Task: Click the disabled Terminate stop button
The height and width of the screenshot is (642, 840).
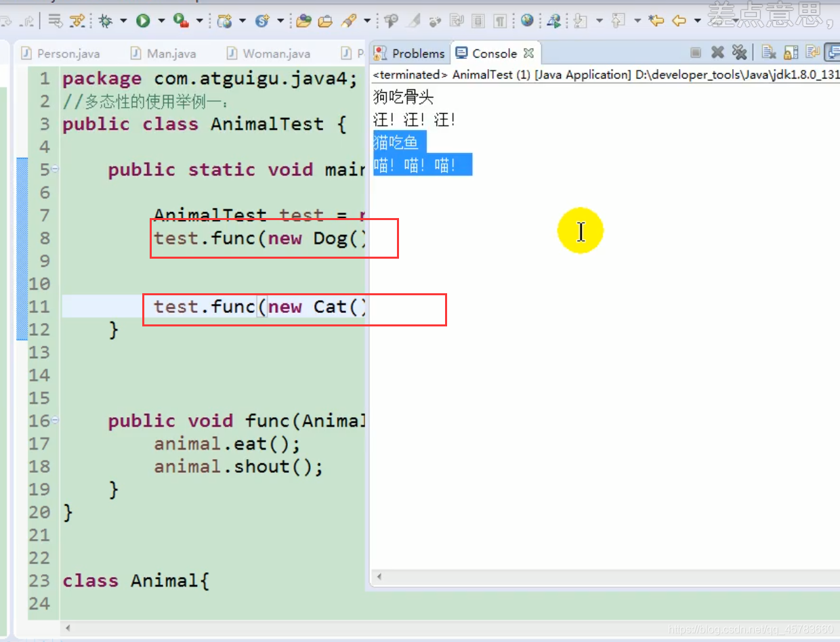Action: [696, 52]
